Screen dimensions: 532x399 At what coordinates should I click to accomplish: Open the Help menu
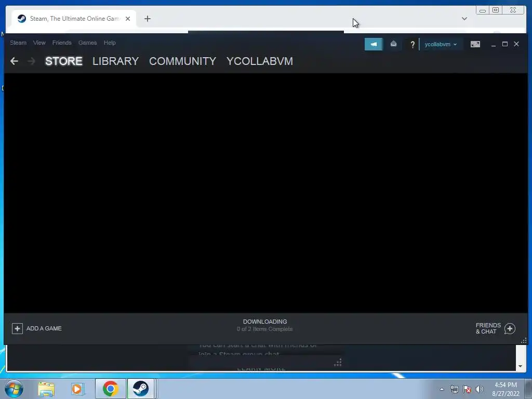point(110,43)
